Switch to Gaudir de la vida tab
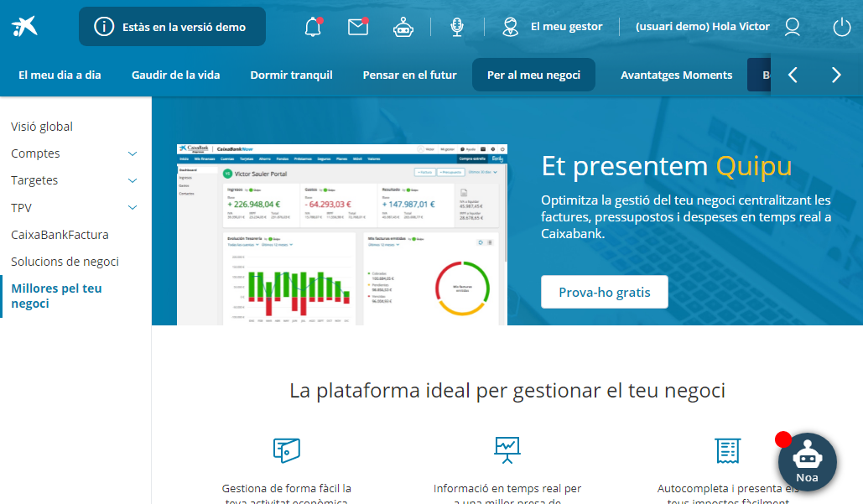Screen dimensions: 863x504 [x=175, y=75]
